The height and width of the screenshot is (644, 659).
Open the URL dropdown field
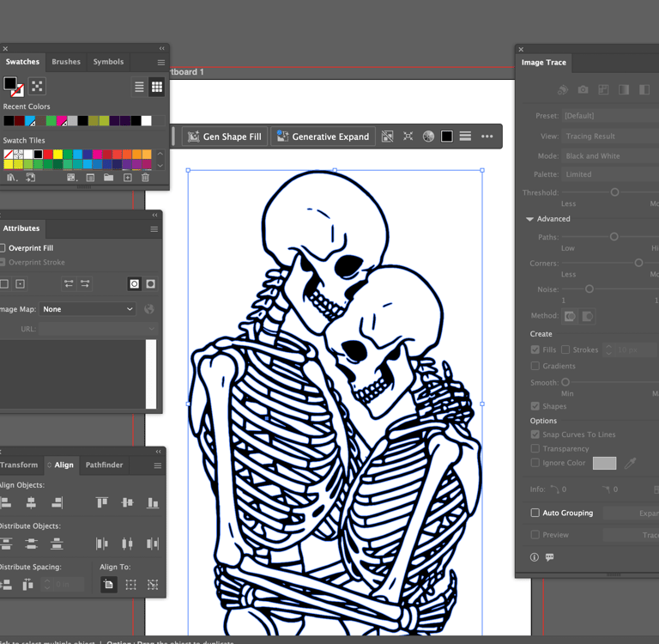coord(98,329)
